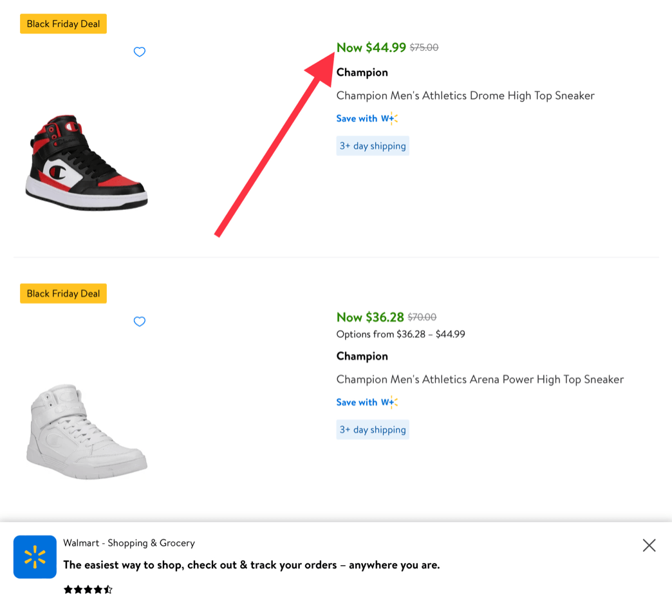Screen dimensions: 672x616
Task: Open the red and black Champion sneaker image
Action: tap(87, 162)
